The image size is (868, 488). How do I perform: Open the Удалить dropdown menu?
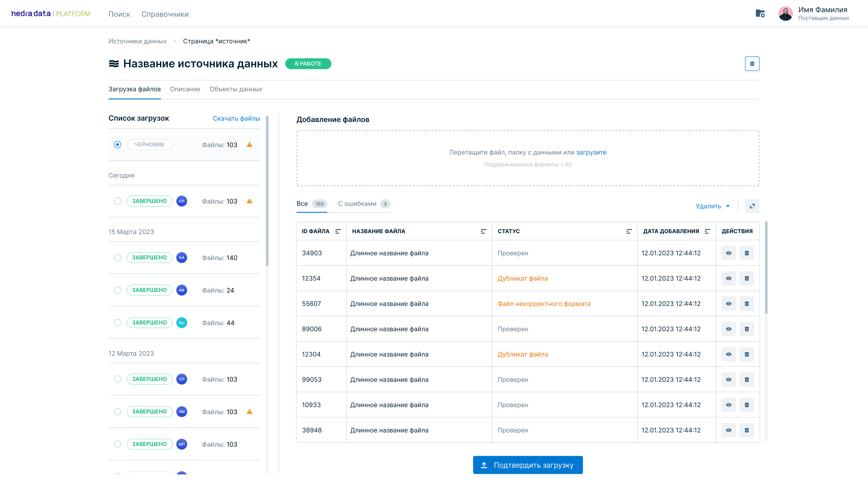coord(712,206)
